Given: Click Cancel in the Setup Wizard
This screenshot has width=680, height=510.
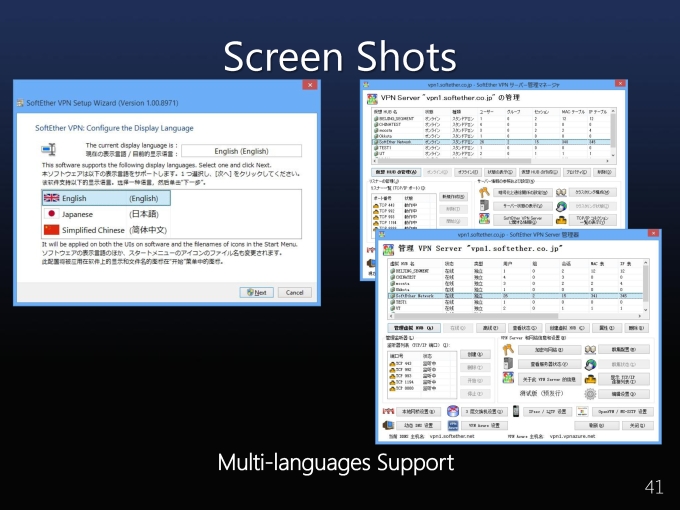Looking at the screenshot, I should (x=294, y=292).
